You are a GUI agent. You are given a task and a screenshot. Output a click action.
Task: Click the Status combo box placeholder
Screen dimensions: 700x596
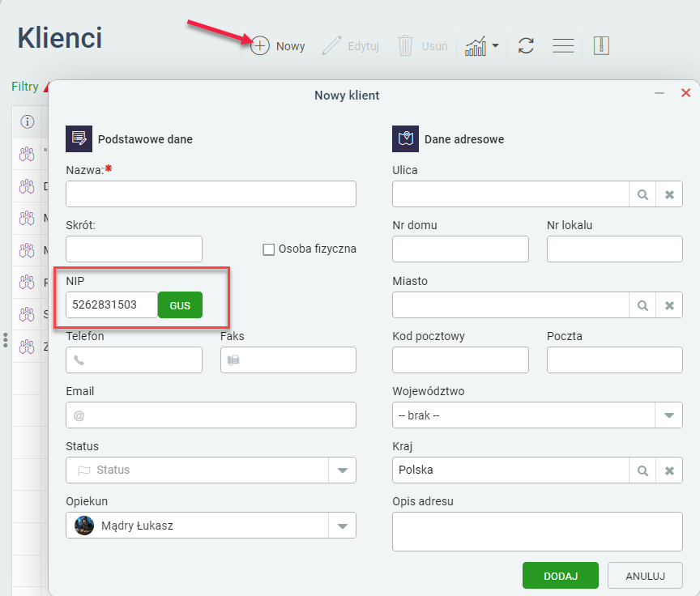[x=197, y=470]
